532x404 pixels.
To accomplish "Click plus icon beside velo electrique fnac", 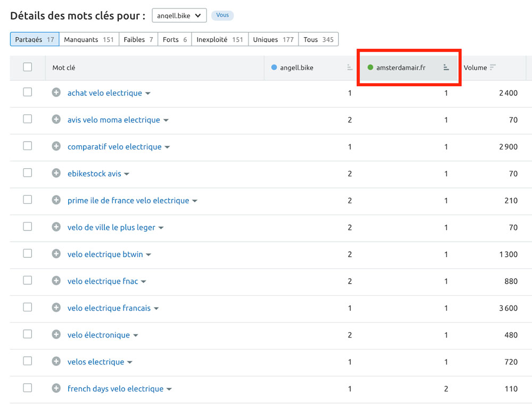I will coord(56,281).
